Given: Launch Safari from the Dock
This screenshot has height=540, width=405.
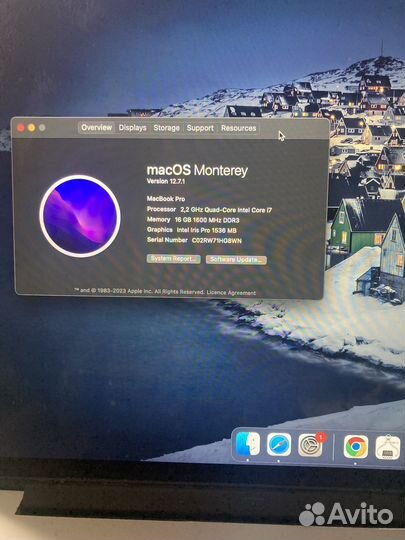Looking at the screenshot, I should [x=279, y=445].
